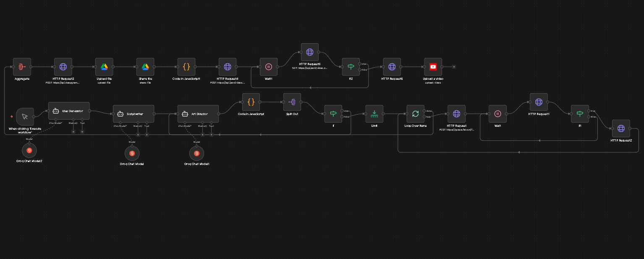The height and width of the screenshot is (259, 644).
Task: Select the If1 branch node
Action: click(x=580, y=114)
